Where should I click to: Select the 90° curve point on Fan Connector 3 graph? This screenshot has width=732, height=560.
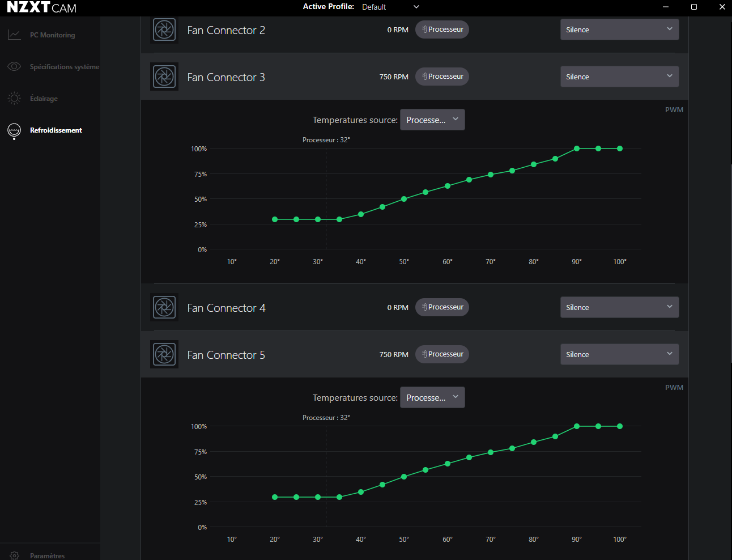tap(577, 149)
